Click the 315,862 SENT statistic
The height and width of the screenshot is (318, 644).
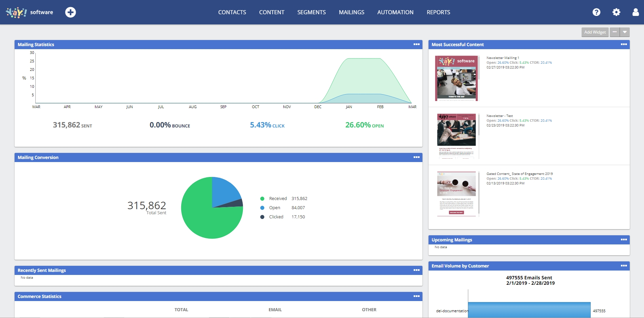point(72,125)
